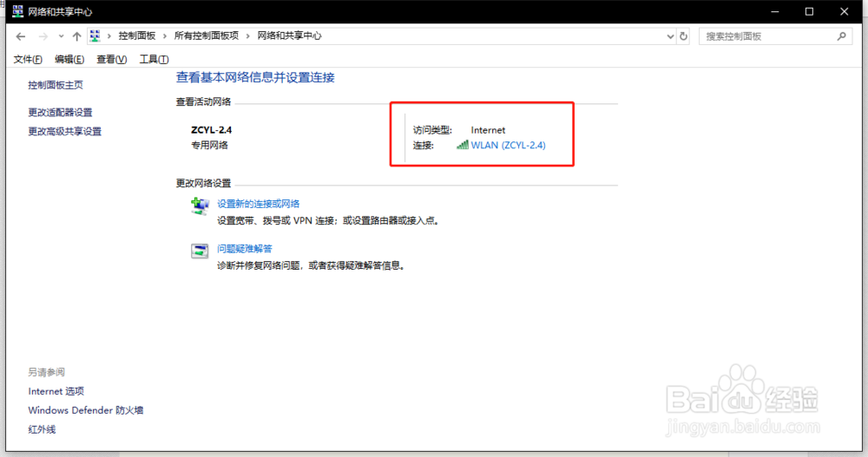Viewport: 868px width, 457px height.
Task: Go back using the back arrow
Action: pos(21,36)
